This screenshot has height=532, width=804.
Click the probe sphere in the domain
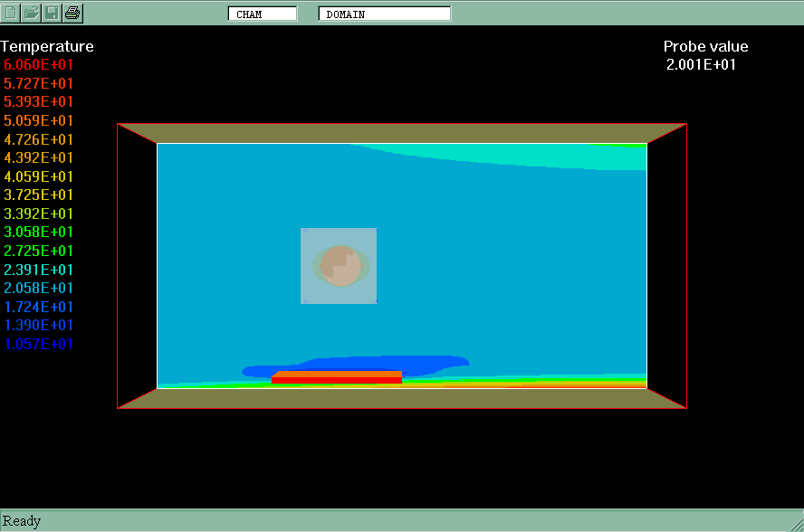(x=341, y=266)
